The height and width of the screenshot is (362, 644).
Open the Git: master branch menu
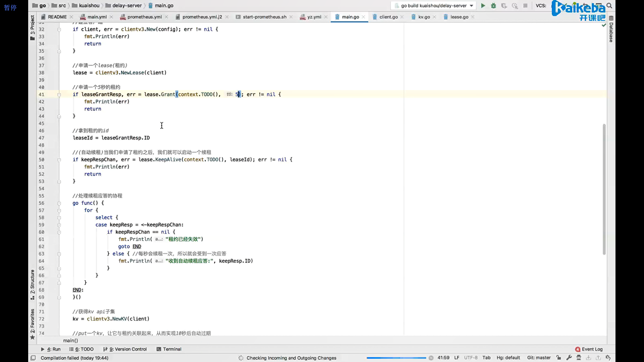point(539,358)
